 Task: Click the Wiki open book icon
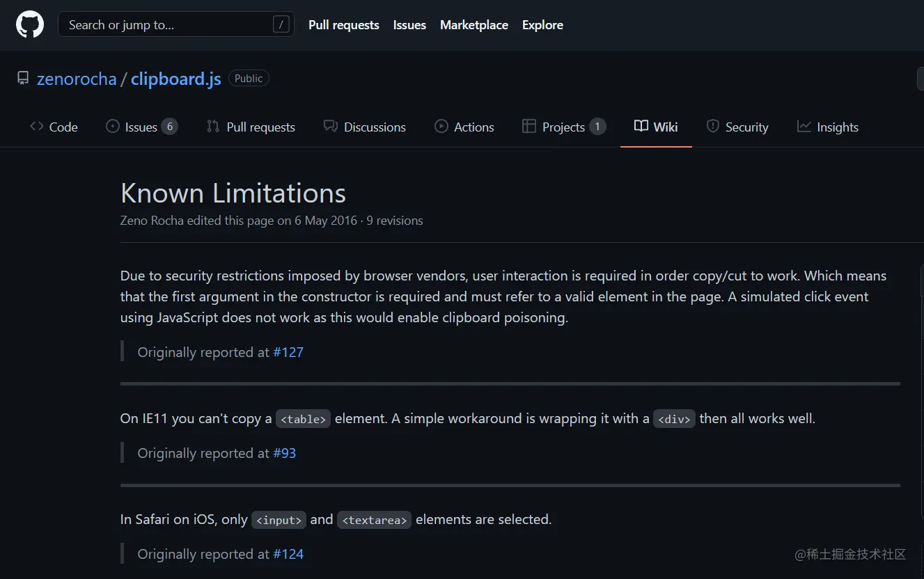coord(641,127)
